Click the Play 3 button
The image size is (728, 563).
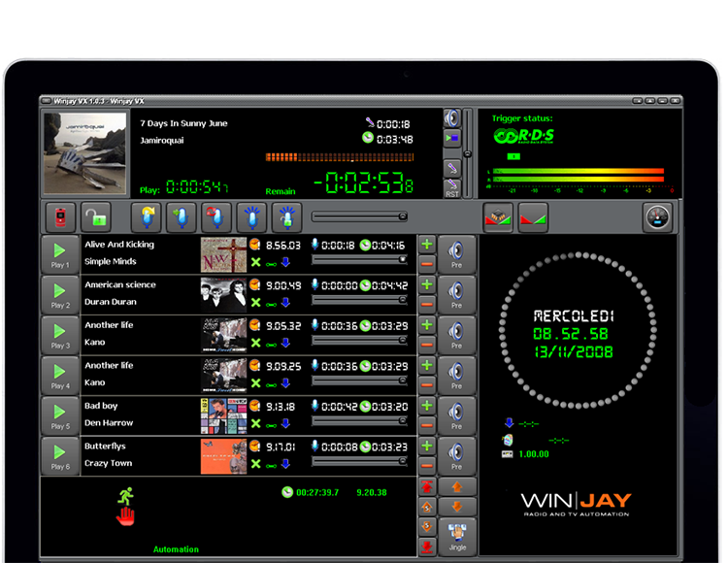coord(60,335)
